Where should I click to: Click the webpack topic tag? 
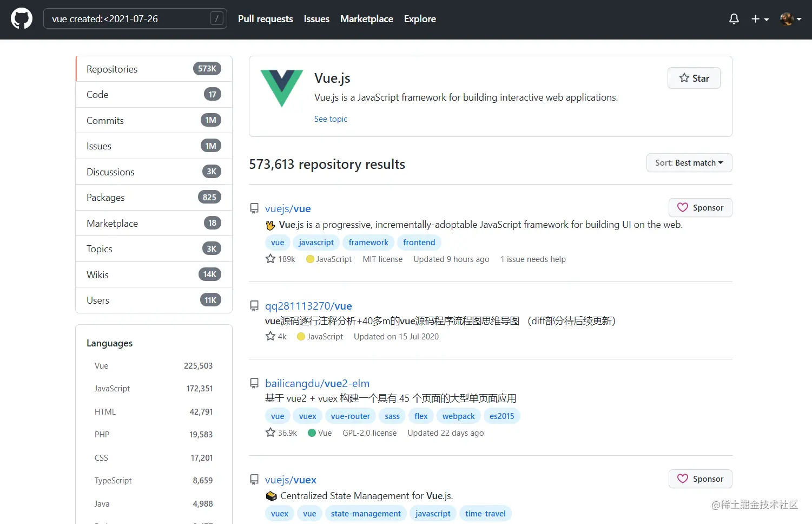[x=459, y=416]
